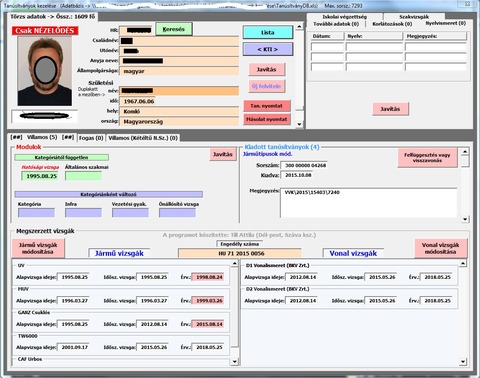The height and width of the screenshot is (378, 480).
Task: Click the Tan. nyomtat print button
Action: (x=267, y=106)
